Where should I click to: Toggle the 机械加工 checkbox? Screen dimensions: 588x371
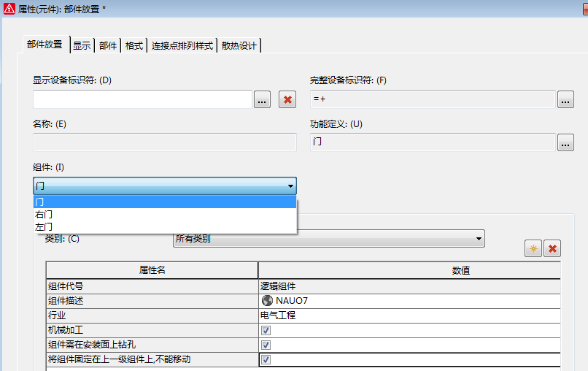click(266, 330)
